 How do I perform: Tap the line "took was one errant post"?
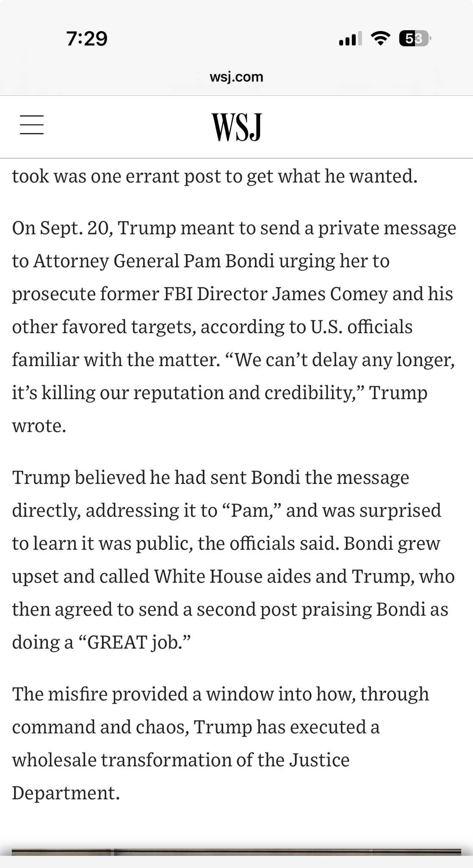click(215, 176)
